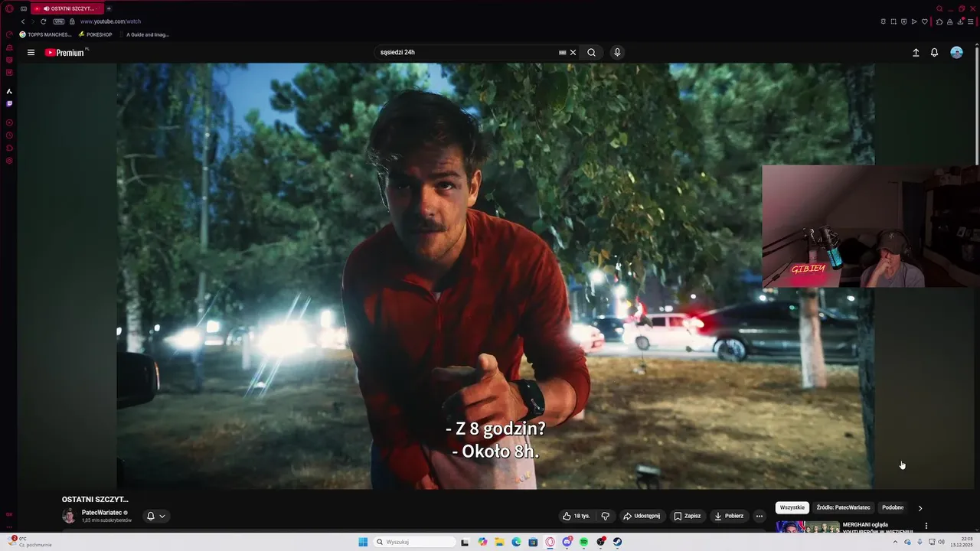Open the Opera extensions cube icon
Screen dimensions: 980x551
(x=940, y=21)
